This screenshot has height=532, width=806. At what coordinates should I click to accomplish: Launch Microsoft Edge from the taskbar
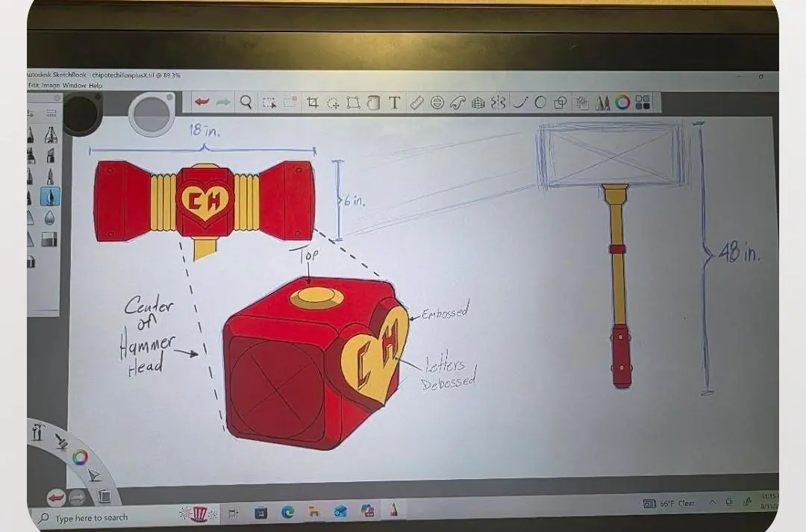click(x=288, y=512)
